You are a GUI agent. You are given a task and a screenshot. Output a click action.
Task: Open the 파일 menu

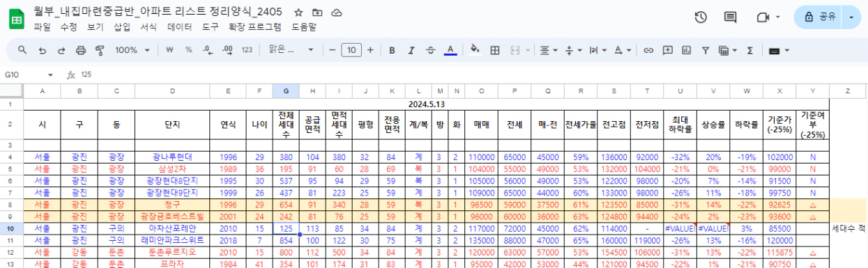42,27
